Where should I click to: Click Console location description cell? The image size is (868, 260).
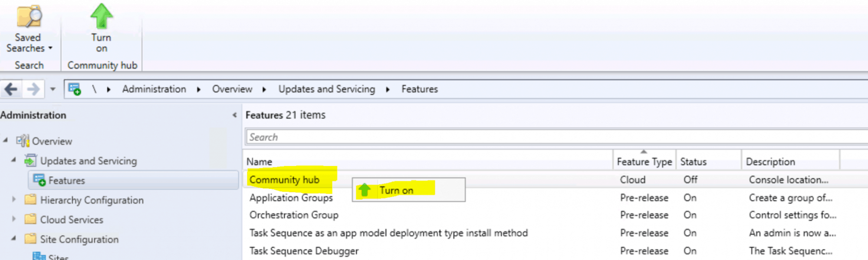tap(789, 179)
